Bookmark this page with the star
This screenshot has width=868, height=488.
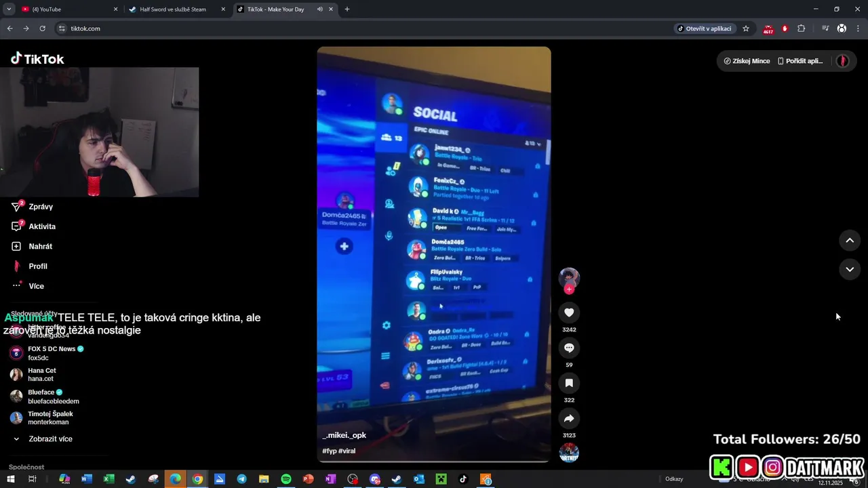[x=746, y=28]
